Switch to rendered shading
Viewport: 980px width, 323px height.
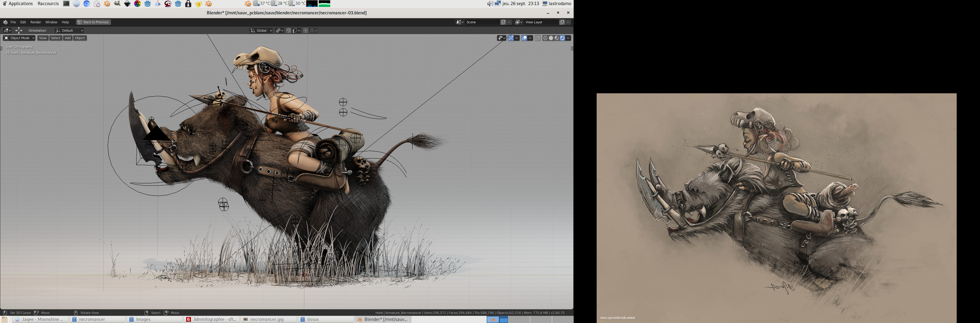pos(562,38)
